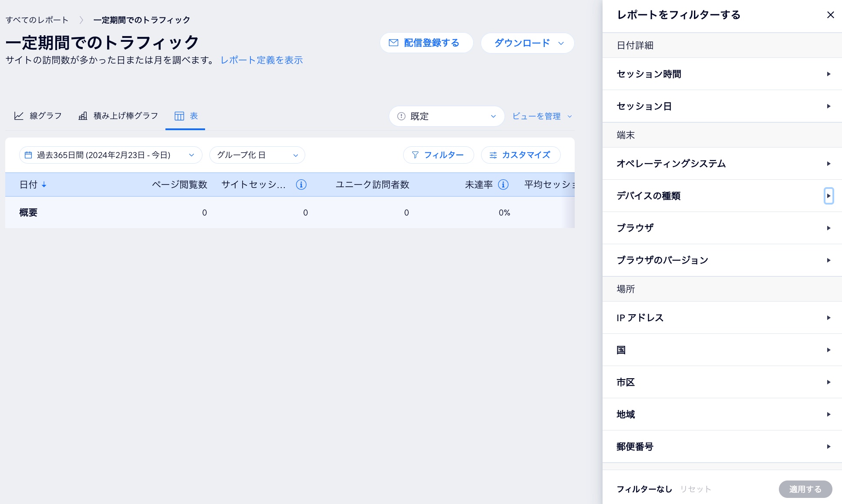This screenshot has width=842, height=504.
Task: Click the 場所 section heading
Action: pos(626,289)
